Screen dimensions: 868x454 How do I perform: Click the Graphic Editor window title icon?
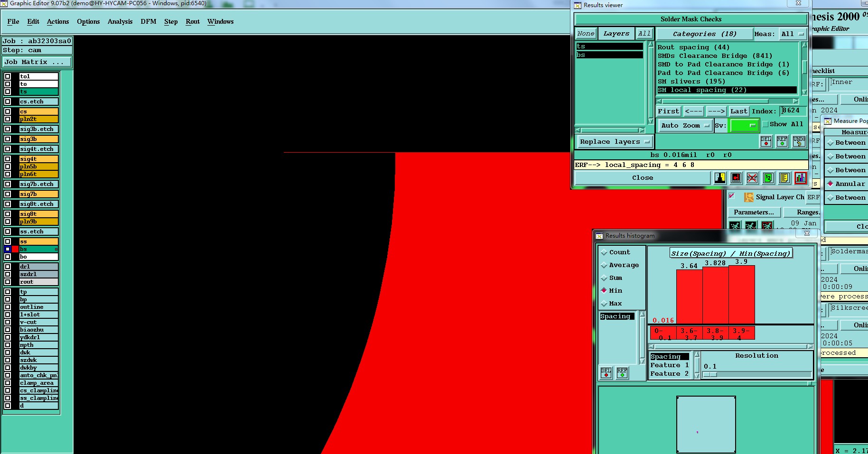4,3
